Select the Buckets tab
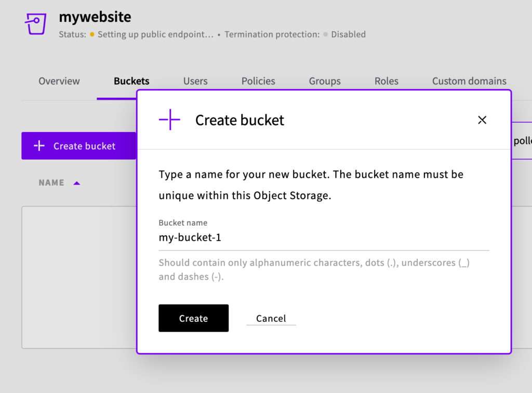 [x=131, y=81]
